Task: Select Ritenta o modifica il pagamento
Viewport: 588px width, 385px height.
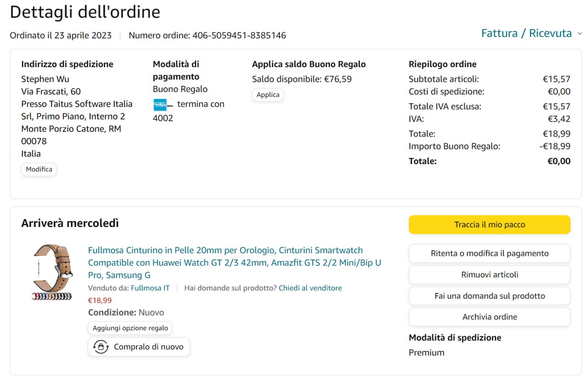Action: (x=489, y=253)
